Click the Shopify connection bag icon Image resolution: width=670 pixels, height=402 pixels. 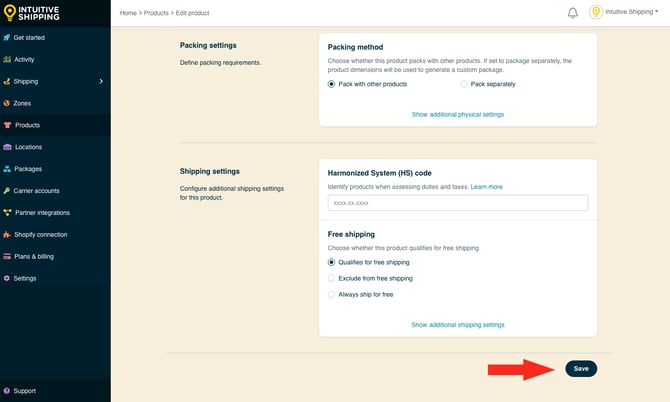tap(7, 234)
